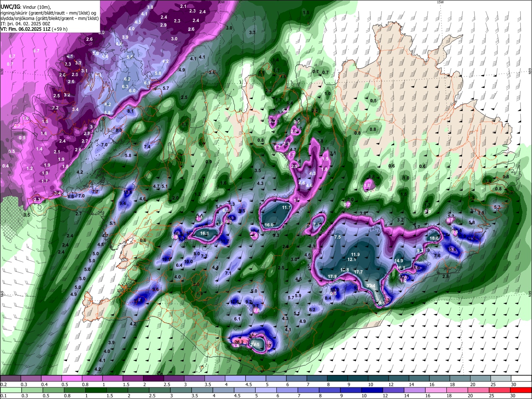
Task: Click the dark teal 9 swatch in the snow scale
Action: (357, 378)
